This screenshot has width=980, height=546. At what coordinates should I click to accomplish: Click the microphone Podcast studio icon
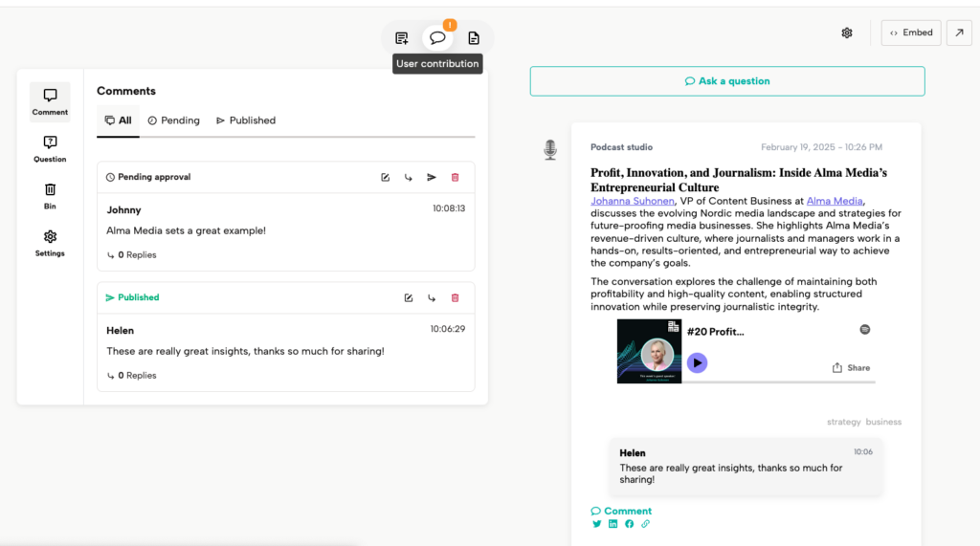coord(550,150)
